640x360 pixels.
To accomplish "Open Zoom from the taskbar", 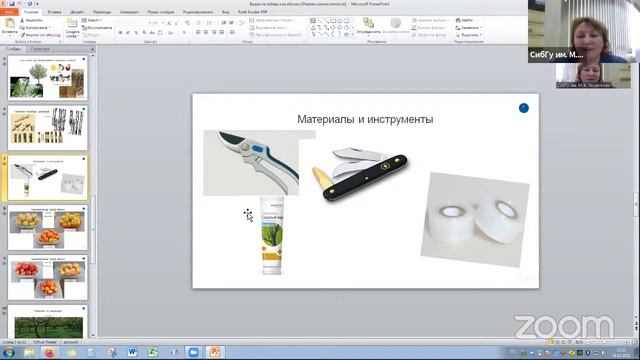I will [193, 352].
